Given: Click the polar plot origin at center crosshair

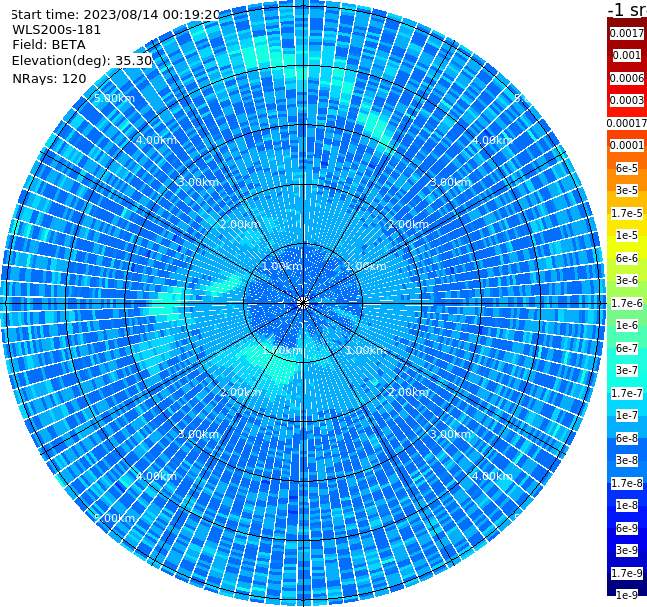Looking at the screenshot, I should coord(303,303).
